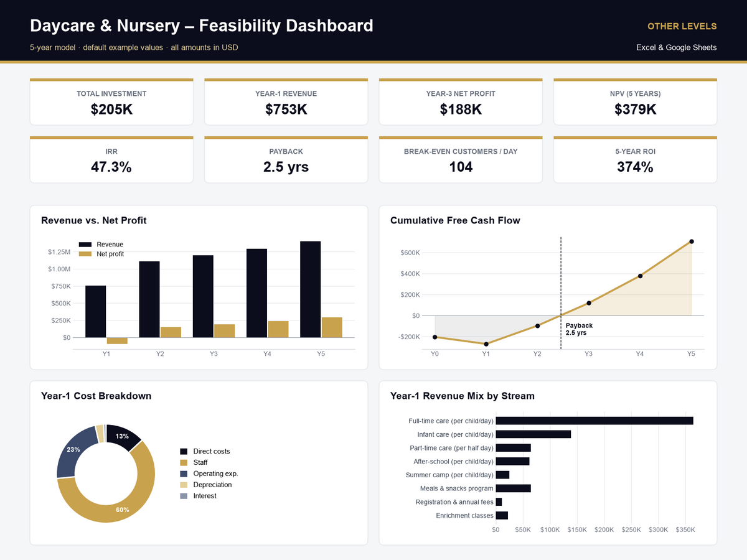Click the $350K revenue mix axis label

click(685, 530)
